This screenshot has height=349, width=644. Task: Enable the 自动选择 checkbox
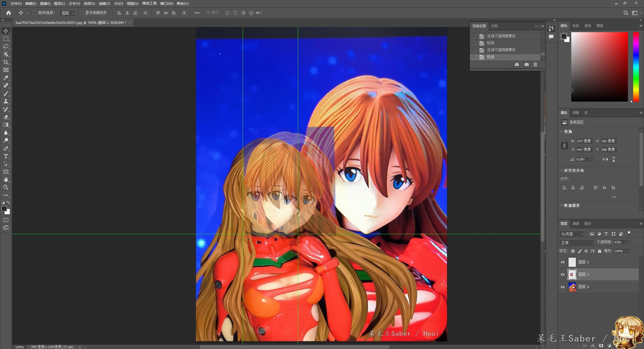(35, 13)
